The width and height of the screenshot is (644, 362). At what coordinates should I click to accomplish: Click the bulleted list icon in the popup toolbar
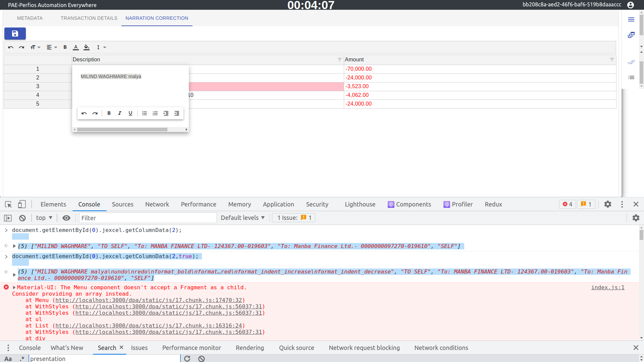[x=145, y=113]
